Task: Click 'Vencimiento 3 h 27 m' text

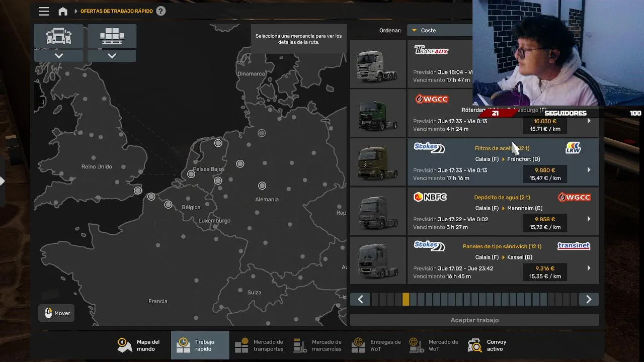Action: point(440,227)
